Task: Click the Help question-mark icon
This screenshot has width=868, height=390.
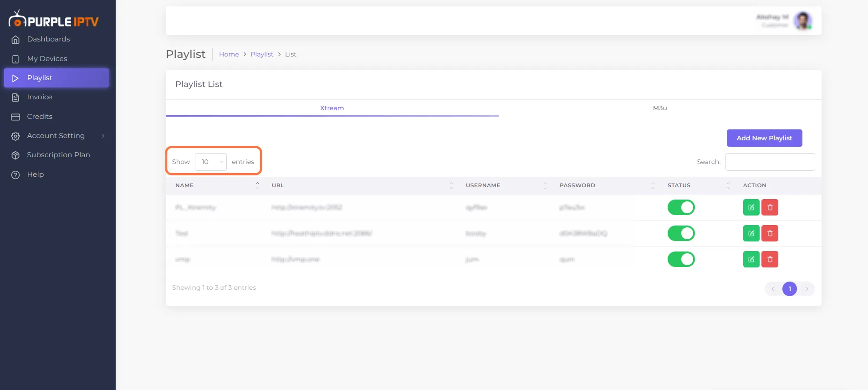Action: (15, 174)
